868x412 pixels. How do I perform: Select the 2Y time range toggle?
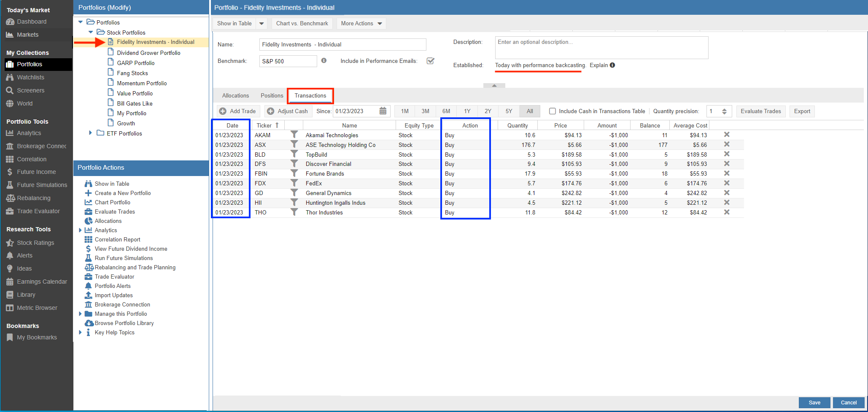pos(488,111)
